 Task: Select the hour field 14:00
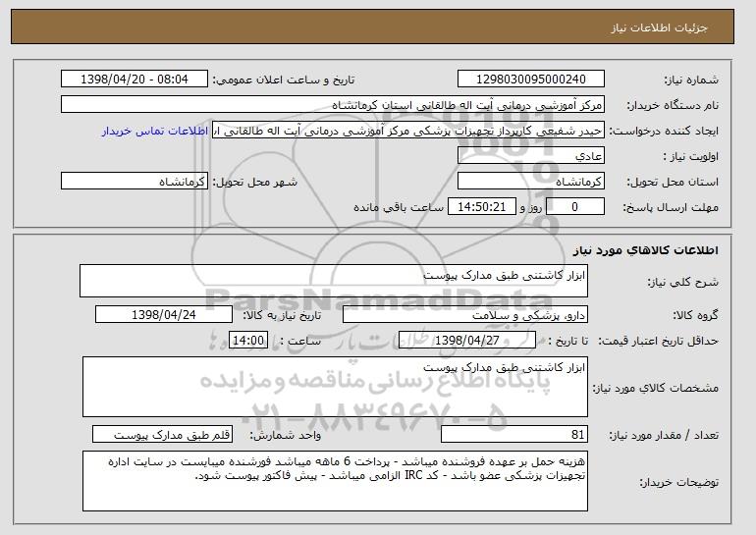click(x=248, y=341)
